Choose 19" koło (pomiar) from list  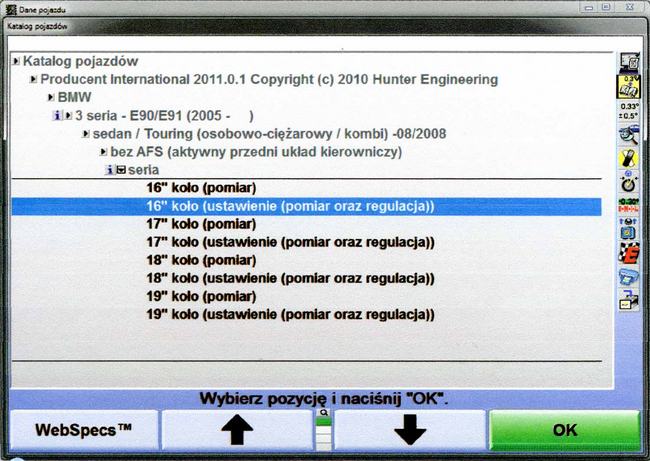[201, 296]
